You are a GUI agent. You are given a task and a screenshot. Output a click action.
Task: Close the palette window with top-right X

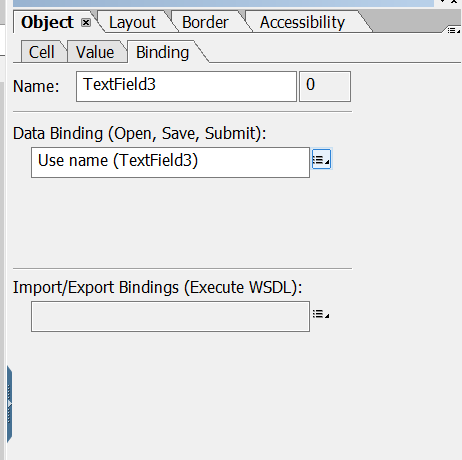(455, 1)
